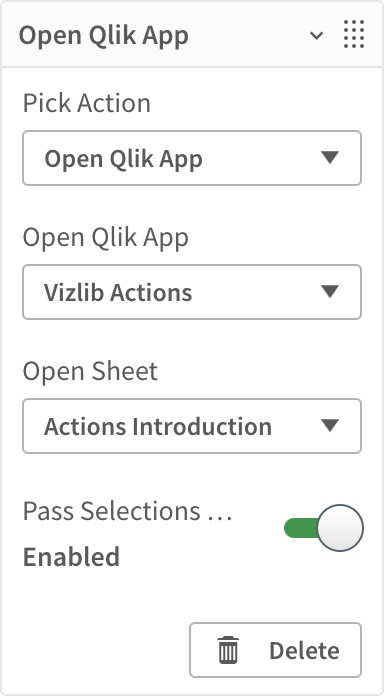This screenshot has height=696, width=384.
Task: Click the arrow beside Vizlib Actions
Action: [x=330, y=292]
